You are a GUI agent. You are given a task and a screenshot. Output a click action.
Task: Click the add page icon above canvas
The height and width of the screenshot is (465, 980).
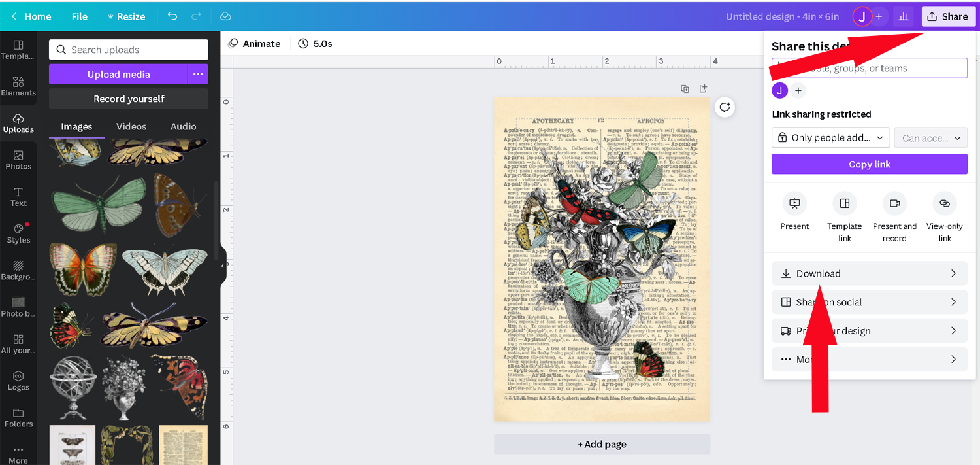tap(703, 88)
